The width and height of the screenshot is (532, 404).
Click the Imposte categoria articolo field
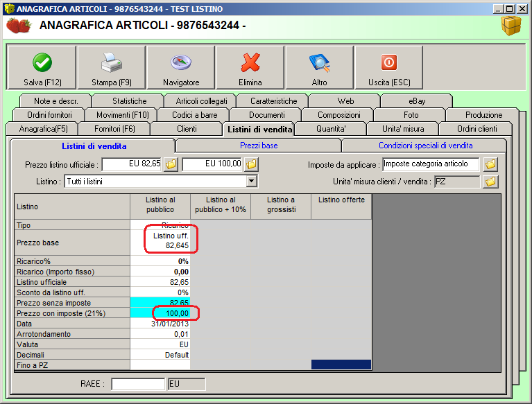tap(431, 164)
